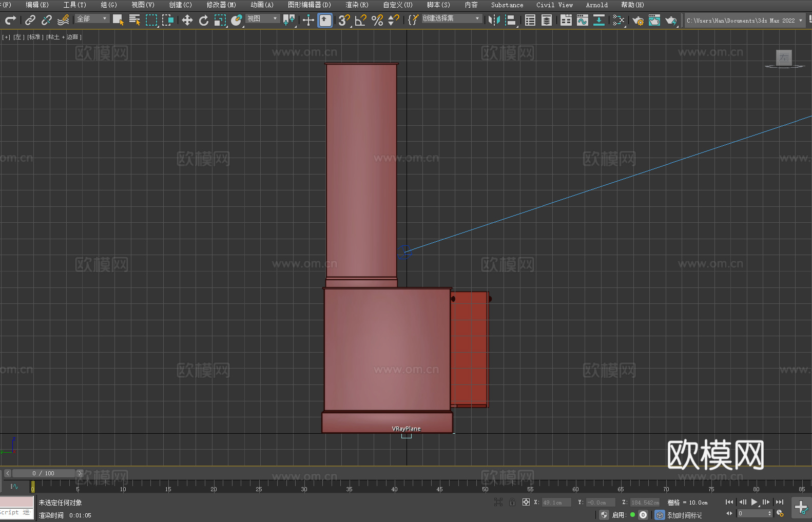Screen dimensions: 812x522
Task: Click the Select and Place tool
Action: coord(237,20)
